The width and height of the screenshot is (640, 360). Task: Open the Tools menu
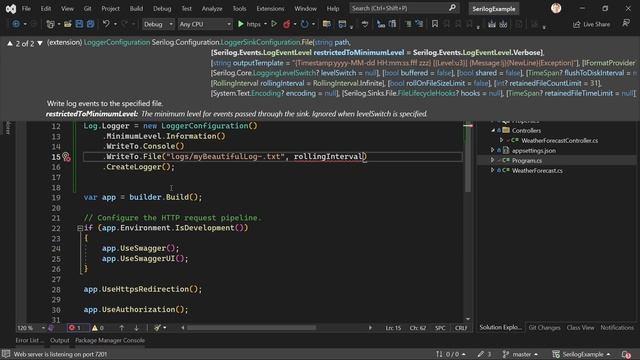coord(239,8)
